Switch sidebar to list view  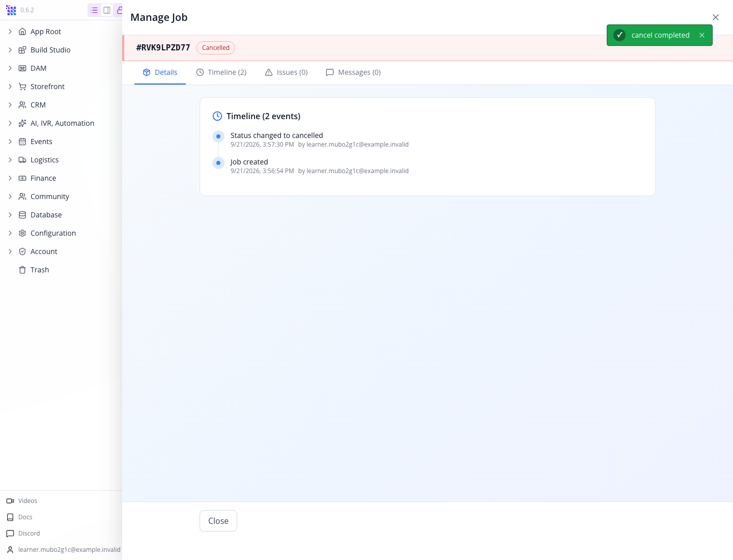[x=94, y=10]
